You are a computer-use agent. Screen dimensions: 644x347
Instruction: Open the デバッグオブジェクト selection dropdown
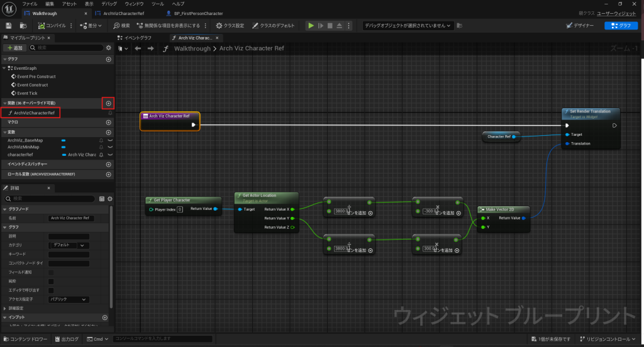pos(408,26)
